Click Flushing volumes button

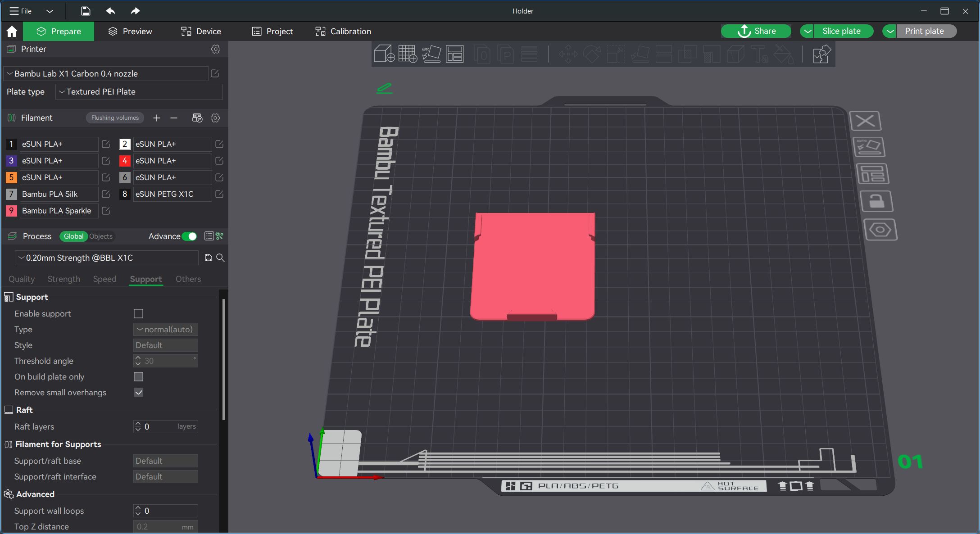coord(115,118)
